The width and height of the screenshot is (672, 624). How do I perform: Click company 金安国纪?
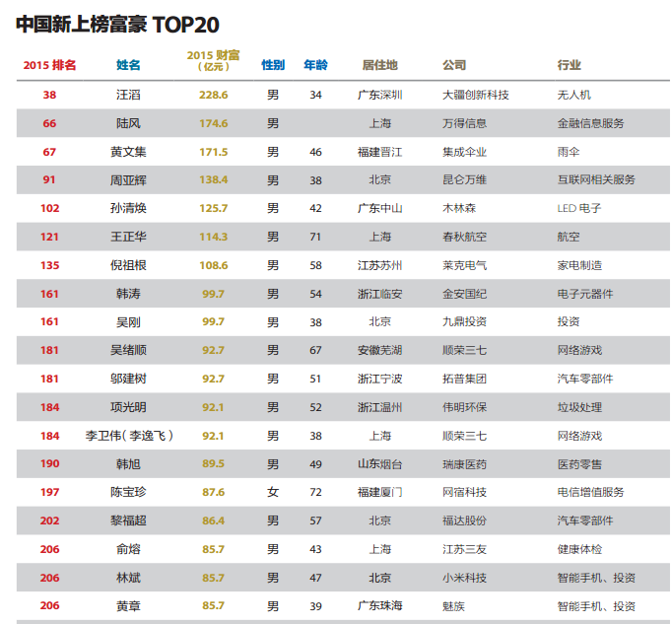click(x=464, y=294)
